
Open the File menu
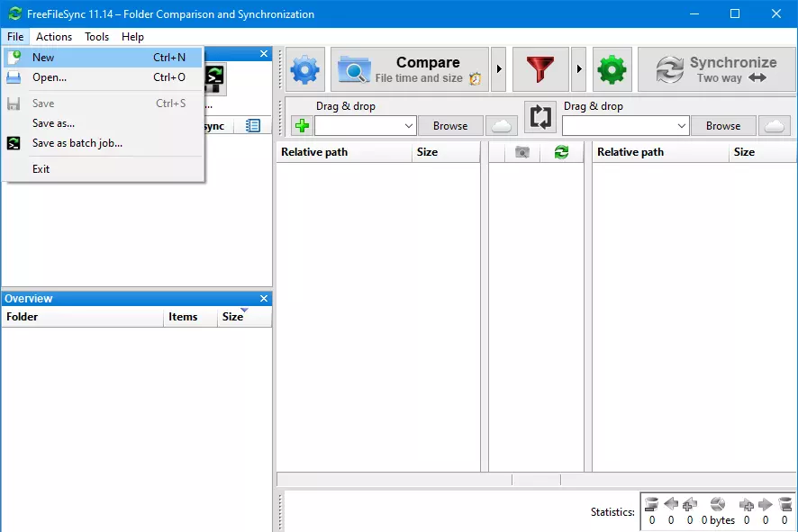pos(15,37)
